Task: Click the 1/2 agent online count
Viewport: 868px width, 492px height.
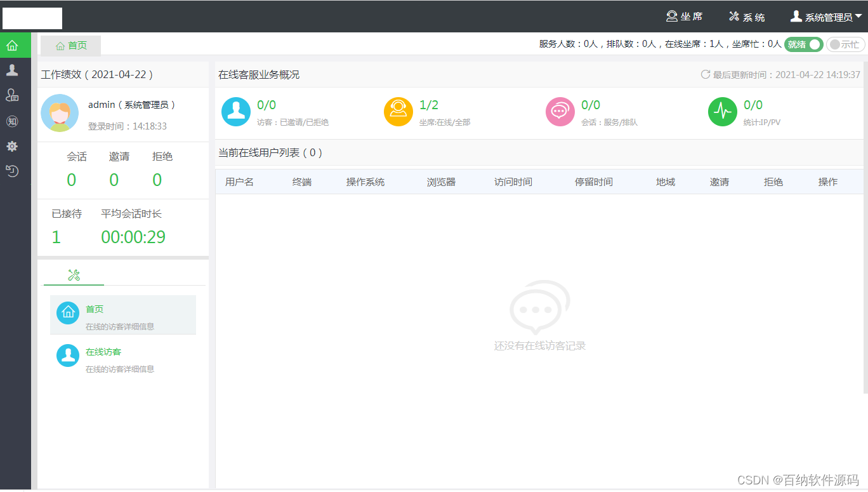Action: (429, 105)
